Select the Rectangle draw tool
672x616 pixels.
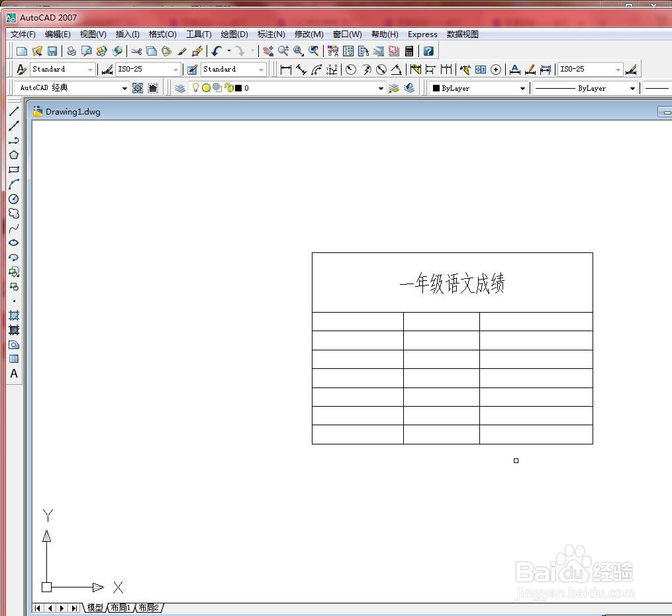14,170
